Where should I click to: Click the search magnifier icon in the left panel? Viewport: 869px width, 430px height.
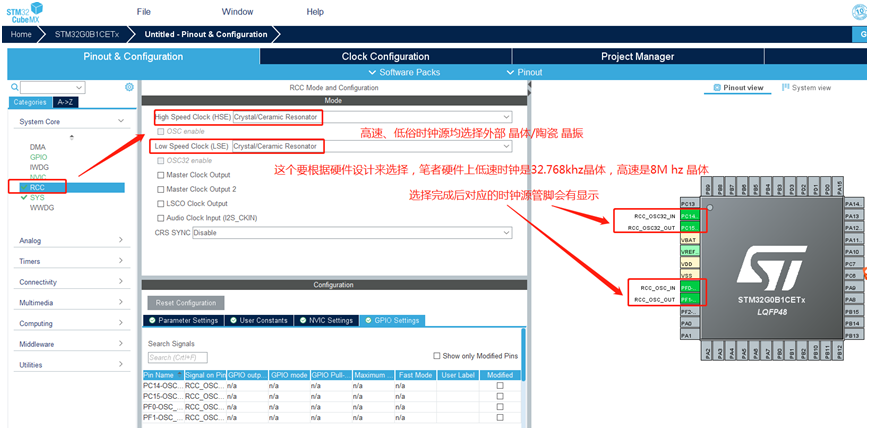14,87
